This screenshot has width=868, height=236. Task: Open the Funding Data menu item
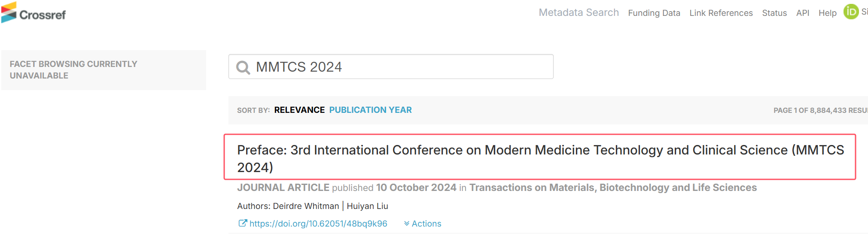(654, 13)
